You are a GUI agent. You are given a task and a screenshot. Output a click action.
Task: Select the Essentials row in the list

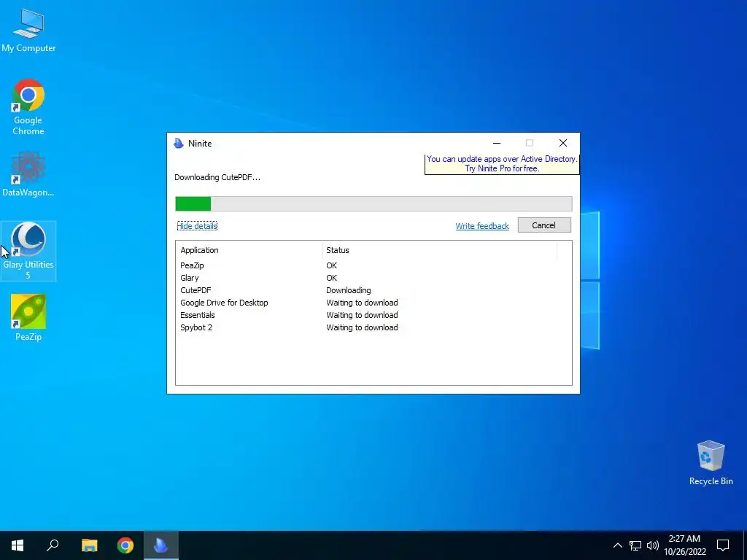(x=373, y=315)
